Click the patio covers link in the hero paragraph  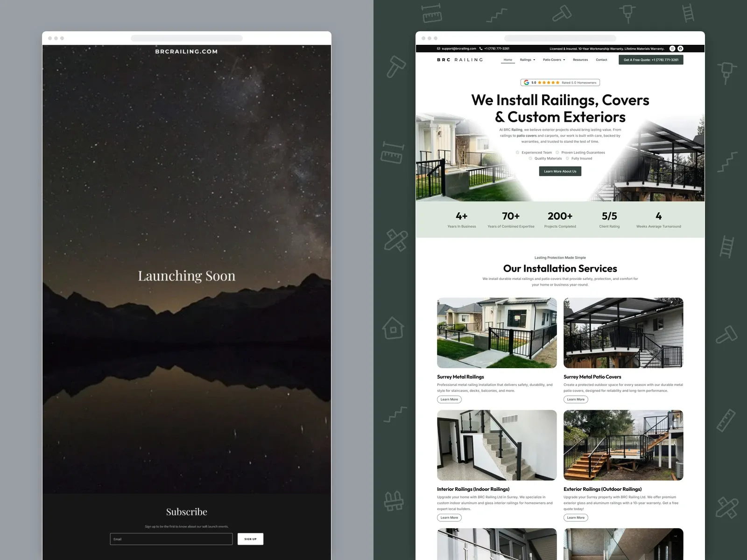point(527,136)
